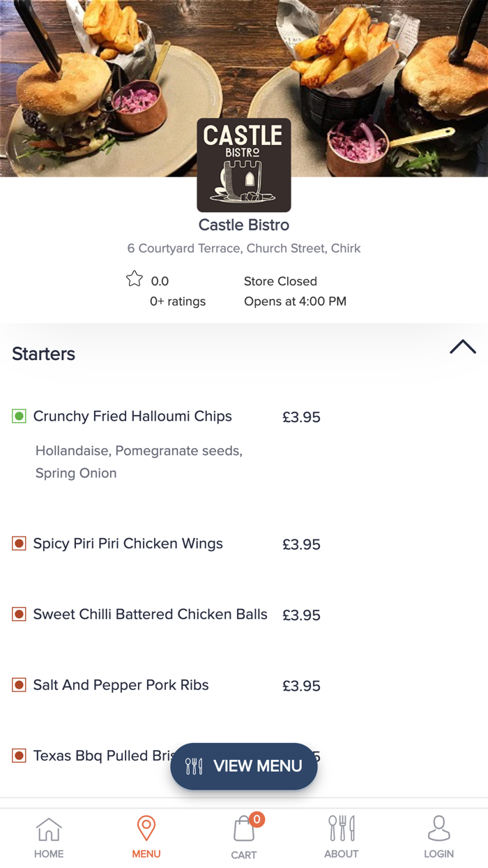Click the green vegetarian indicator beside Halloumi Chips
The width and height of the screenshot is (488, 868).
click(20, 416)
